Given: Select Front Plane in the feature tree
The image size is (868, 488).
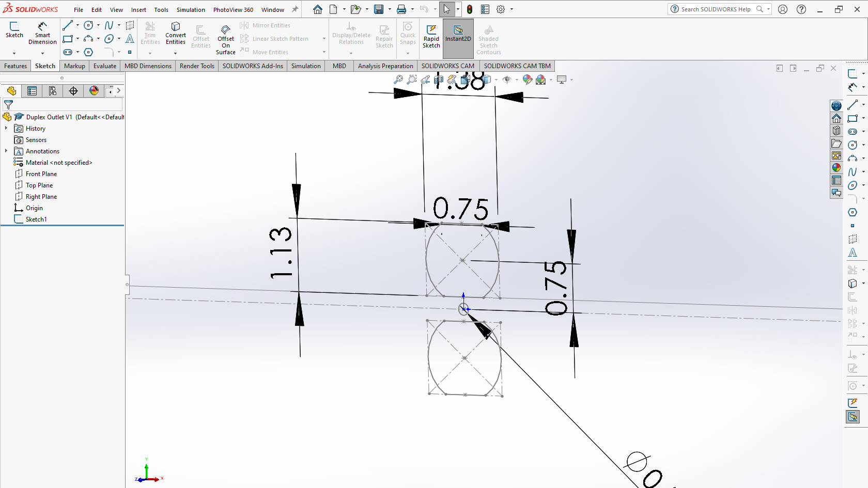Looking at the screenshot, I should click(x=41, y=174).
